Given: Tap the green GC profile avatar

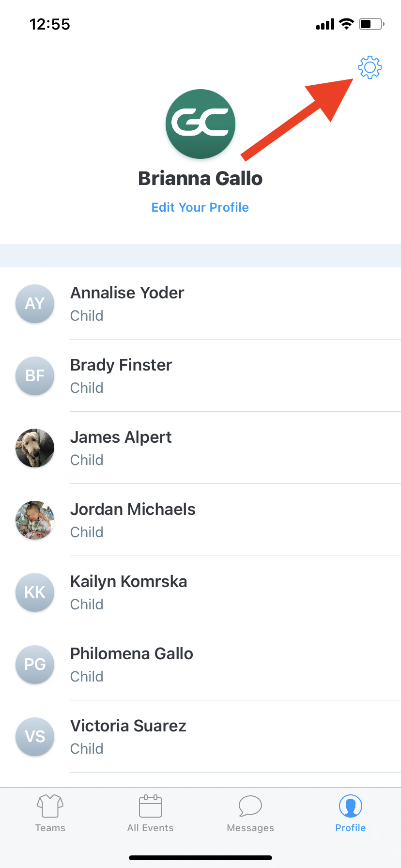Looking at the screenshot, I should 200,124.
